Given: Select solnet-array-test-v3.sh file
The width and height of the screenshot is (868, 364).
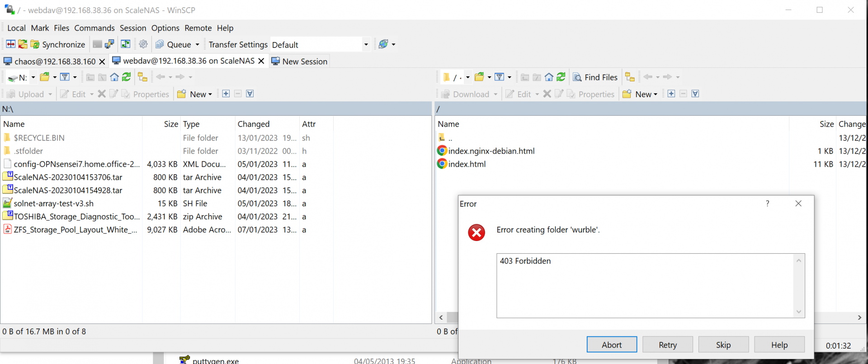Looking at the screenshot, I should coord(53,203).
